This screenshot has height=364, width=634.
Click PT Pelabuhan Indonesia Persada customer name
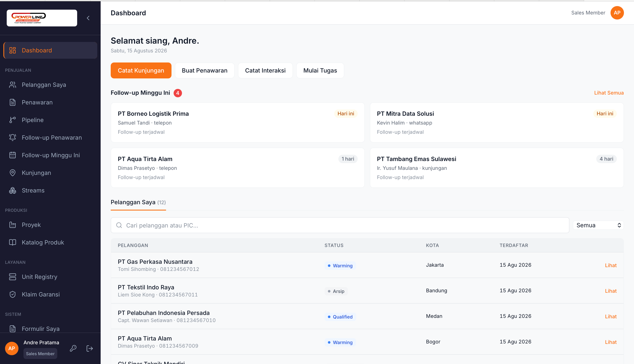(x=164, y=313)
